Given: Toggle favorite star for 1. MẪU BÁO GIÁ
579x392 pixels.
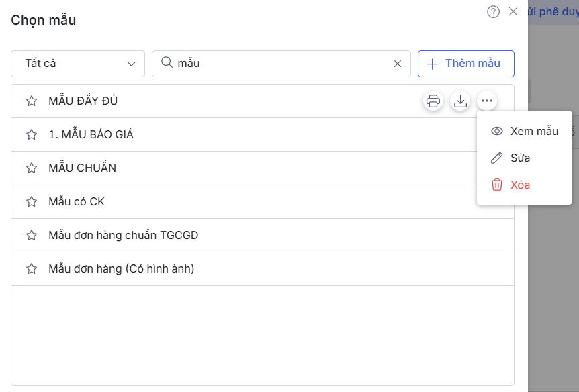Looking at the screenshot, I should [x=32, y=135].
